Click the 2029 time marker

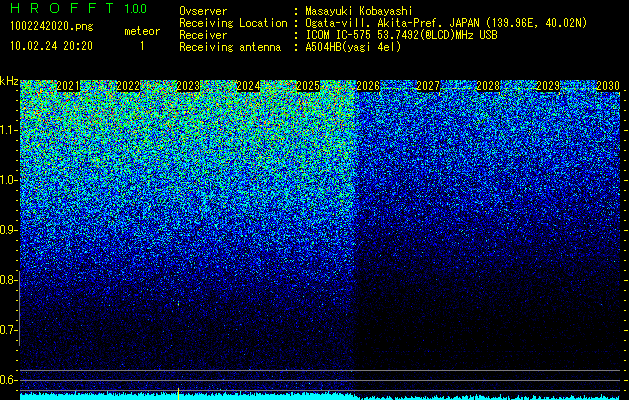[548, 86]
